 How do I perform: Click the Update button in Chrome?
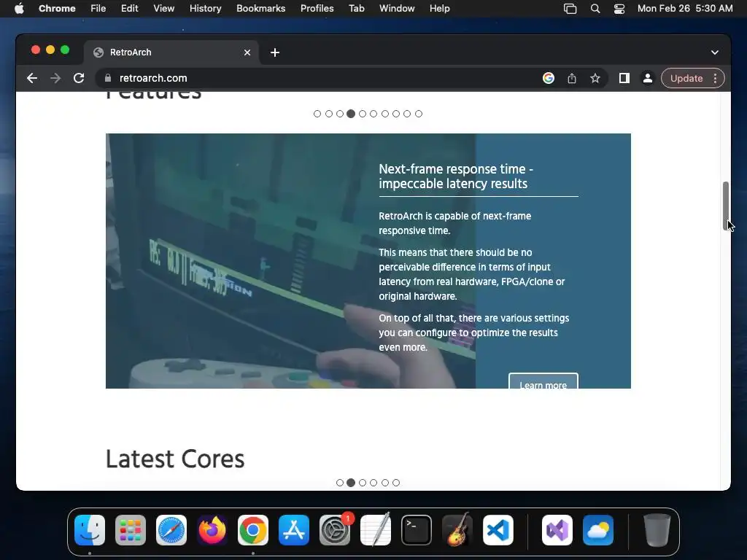tap(686, 78)
